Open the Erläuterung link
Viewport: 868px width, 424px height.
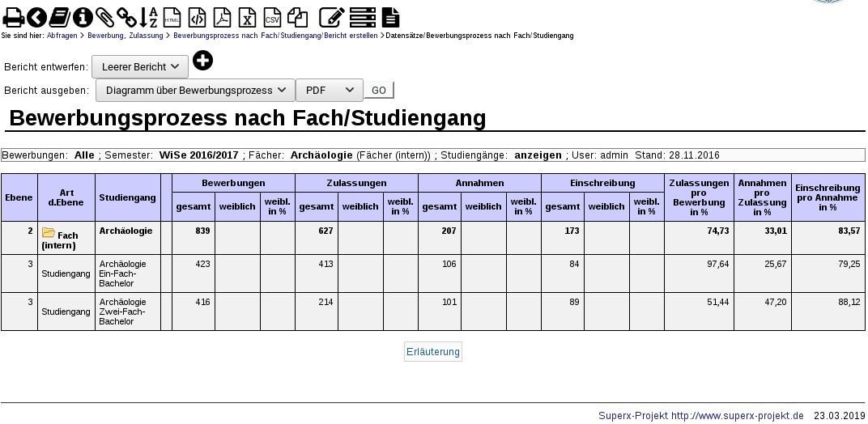pyautogui.click(x=433, y=352)
